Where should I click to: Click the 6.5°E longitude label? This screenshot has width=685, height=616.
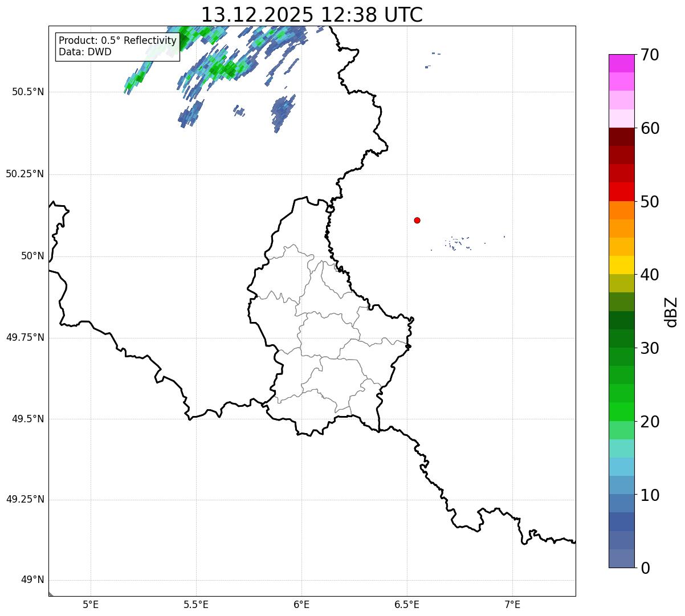click(x=407, y=605)
